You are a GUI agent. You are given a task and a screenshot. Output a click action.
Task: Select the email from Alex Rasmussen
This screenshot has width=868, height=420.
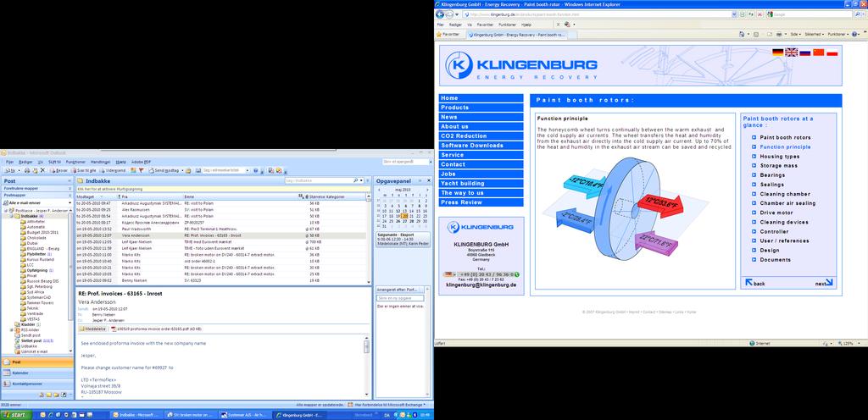coord(223,210)
